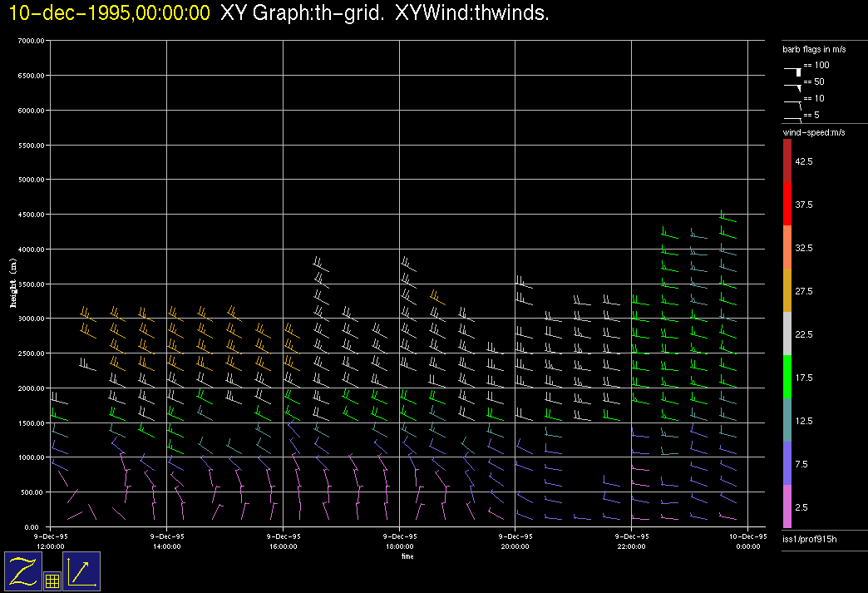868x593 pixels.
Task: Click the 10 m/s barb symbol
Action: (792, 102)
